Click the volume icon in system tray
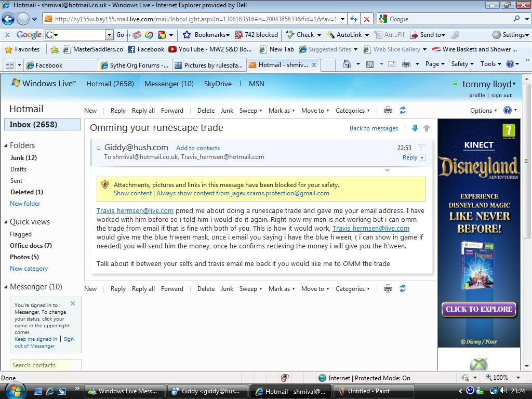Viewport: 532px width, 399px height. click(x=503, y=391)
